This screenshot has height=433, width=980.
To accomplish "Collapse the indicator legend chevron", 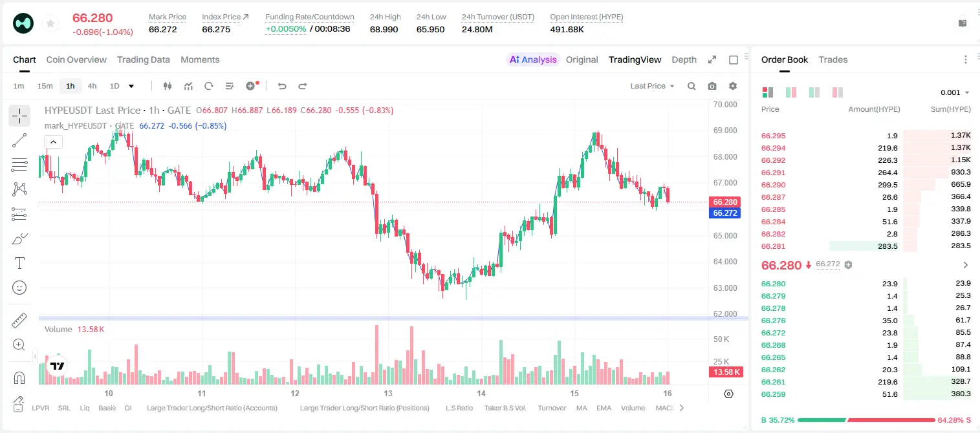I will [x=53, y=142].
